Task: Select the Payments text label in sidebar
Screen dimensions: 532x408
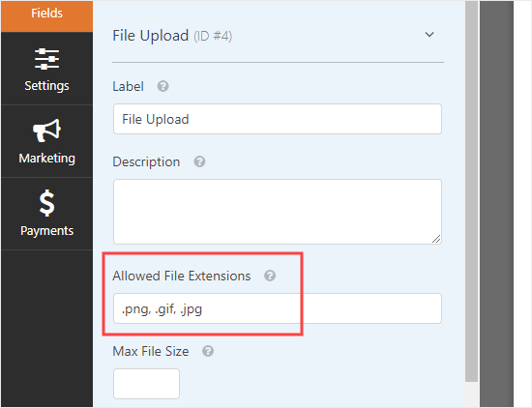Action: 46,231
